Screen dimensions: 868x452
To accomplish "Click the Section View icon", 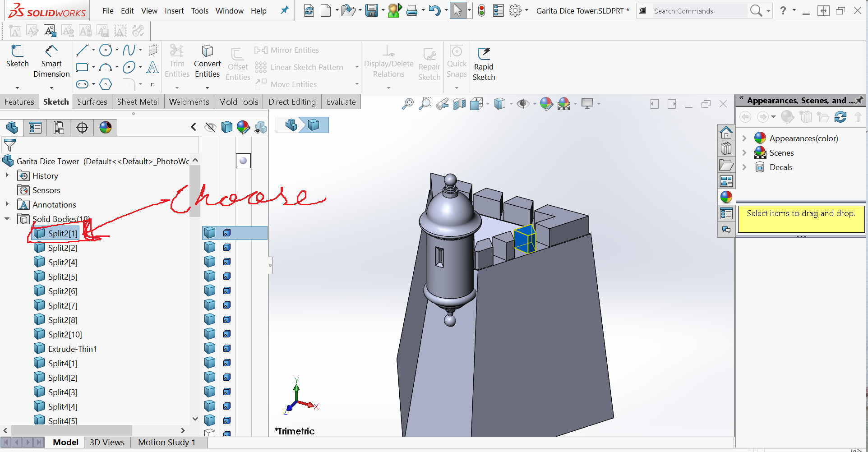I will coord(459,104).
